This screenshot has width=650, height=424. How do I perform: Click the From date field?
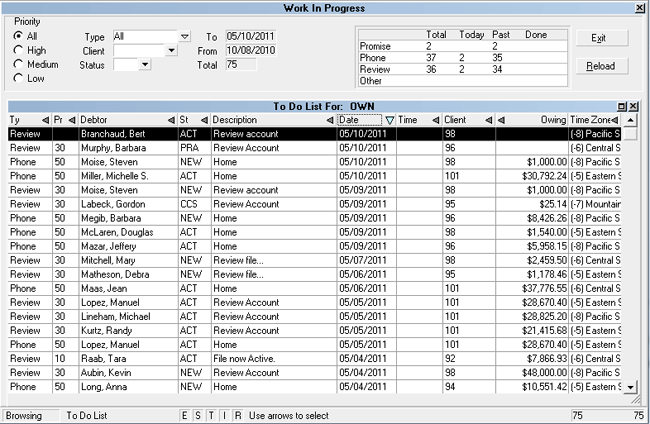251,50
